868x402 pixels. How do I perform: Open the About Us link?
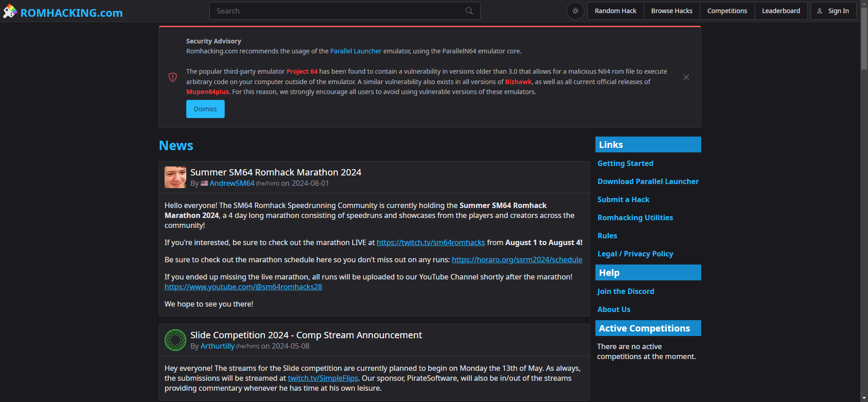click(x=613, y=309)
